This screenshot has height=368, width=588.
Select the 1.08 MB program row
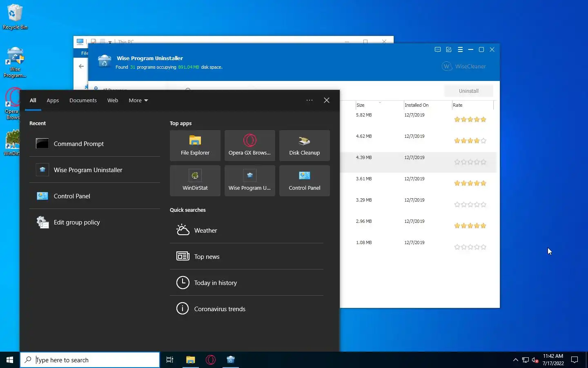point(418,247)
